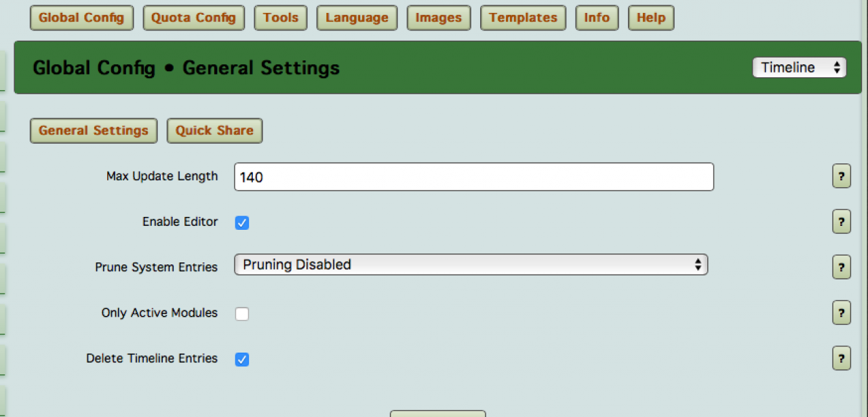Switch to the Templates menu
868x417 pixels.
pyautogui.click(x=523, y=18)
